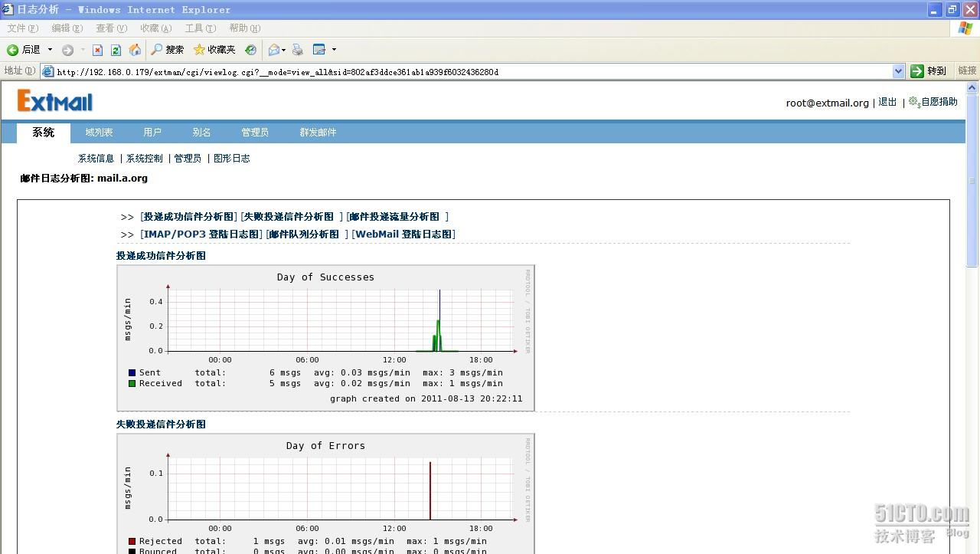Expand the Edit button dropdown arrow
980x554 pixels.
[335, 50]
